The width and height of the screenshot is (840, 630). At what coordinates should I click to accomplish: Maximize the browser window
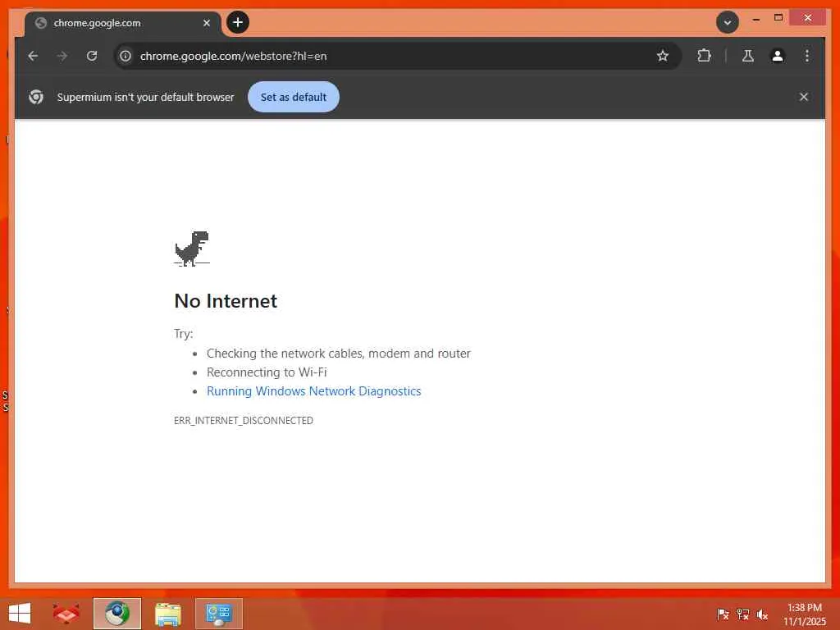point(778,18)
